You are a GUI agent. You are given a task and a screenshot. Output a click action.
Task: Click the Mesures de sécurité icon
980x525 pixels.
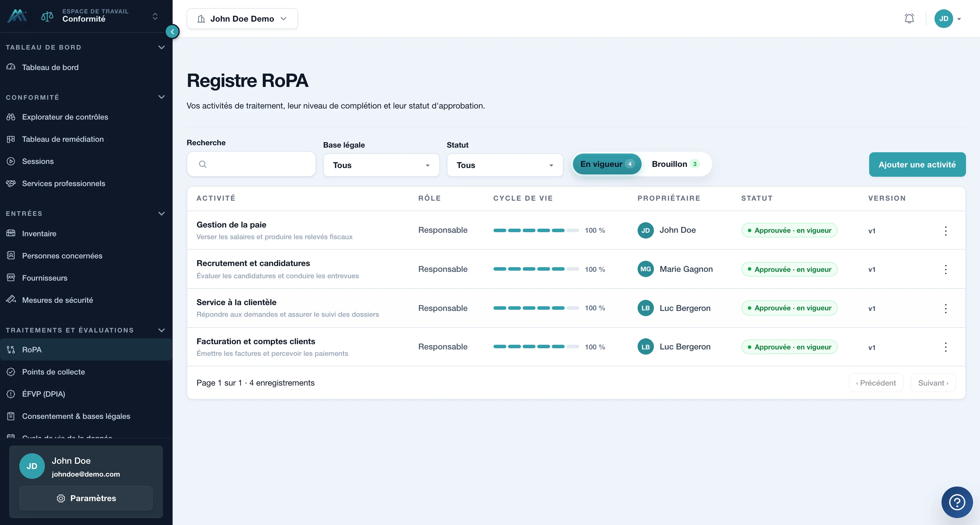[11, 300]
